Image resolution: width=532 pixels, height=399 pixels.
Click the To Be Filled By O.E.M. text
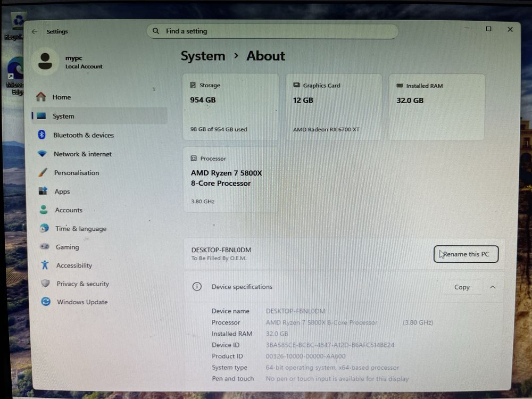pos(219,258)
